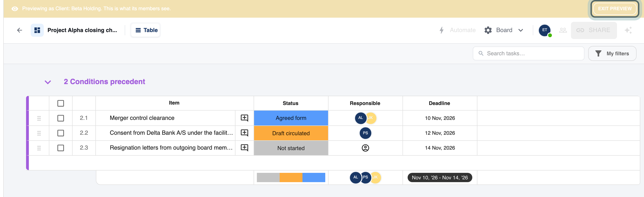Click the Search tasks field
Image resolution: width=644 pixels, height=197 pixels.
click(528, 53)
